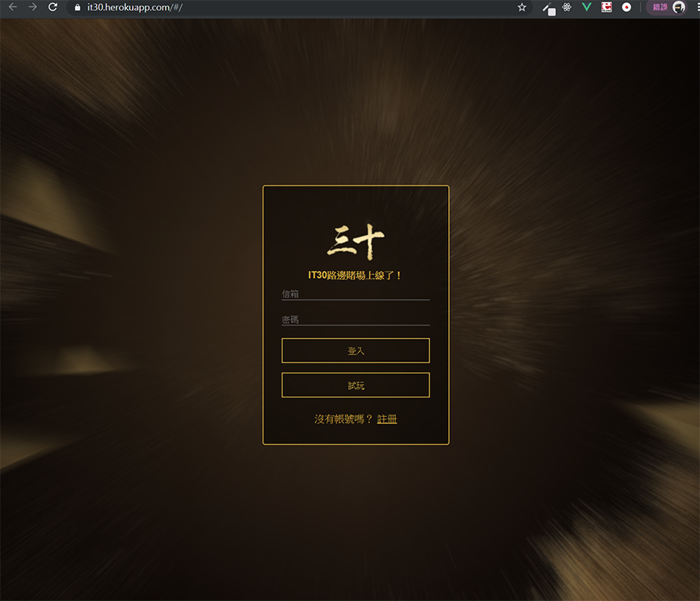Open the React Developer Tools extension
Image resolution: width=700 pixels, height=601 pixels.
pyautogui.click(x=567, y=7)
